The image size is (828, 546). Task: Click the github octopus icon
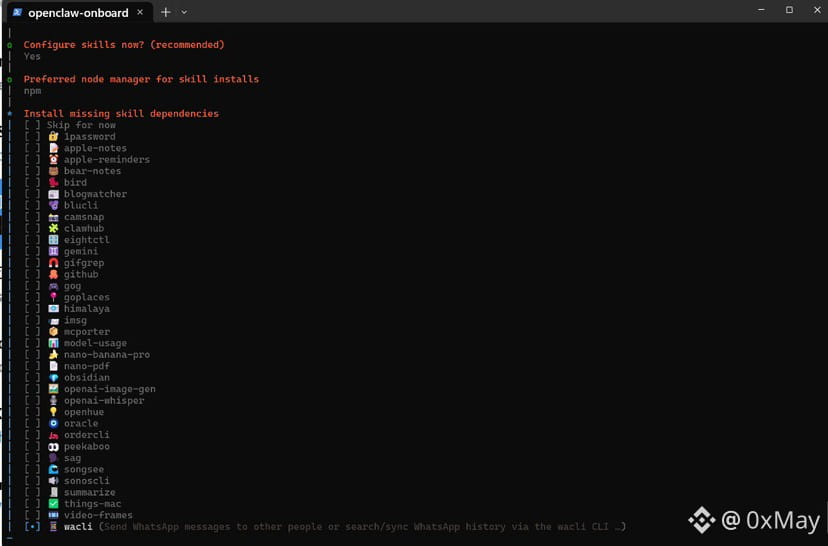(54, 275)
